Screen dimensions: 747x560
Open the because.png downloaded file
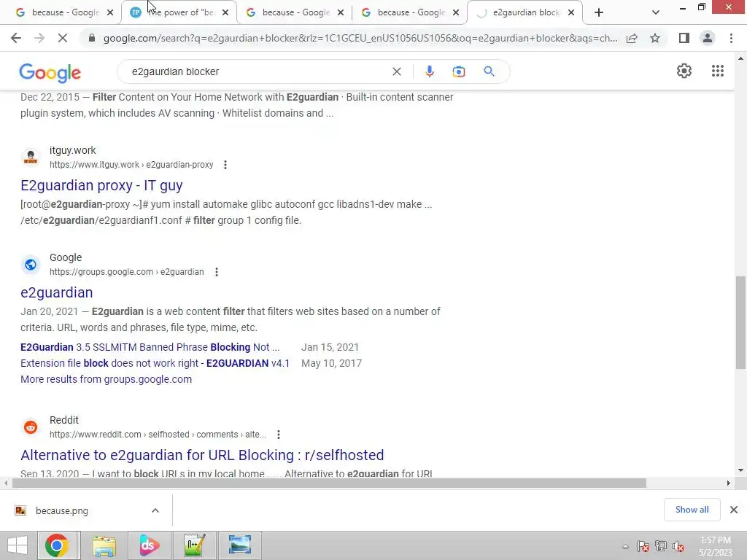pyautogui.click(x=61, y=510)
